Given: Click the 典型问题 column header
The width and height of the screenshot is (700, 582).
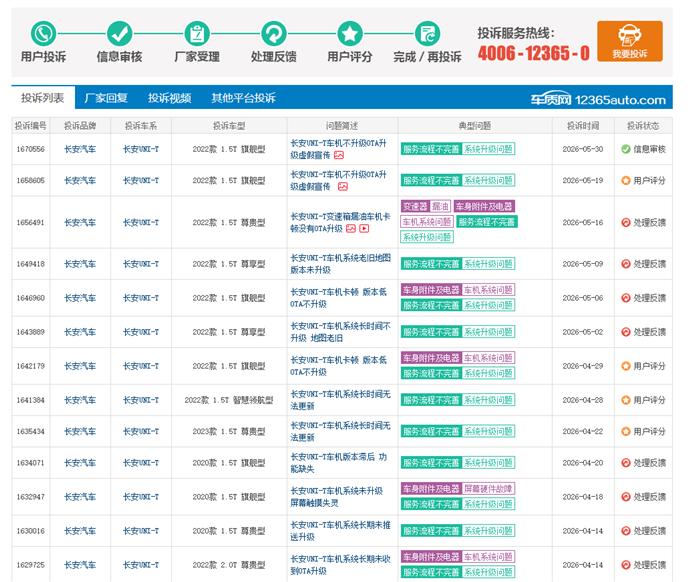Looking at the screenshot, I should tap(475, 126).
